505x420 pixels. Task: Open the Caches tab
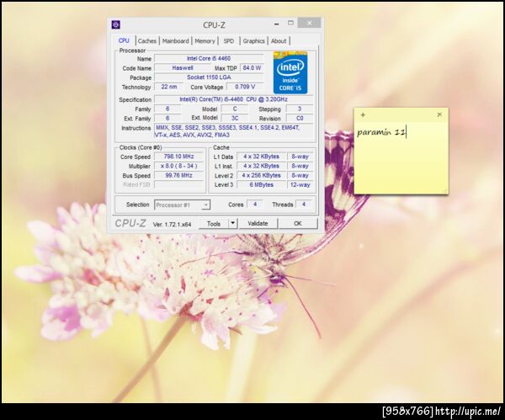click(x=146, y=41)
